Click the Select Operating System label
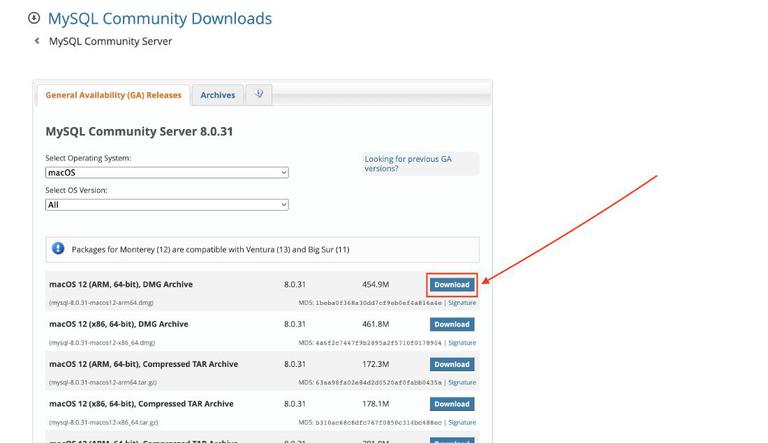 [88, 158]
